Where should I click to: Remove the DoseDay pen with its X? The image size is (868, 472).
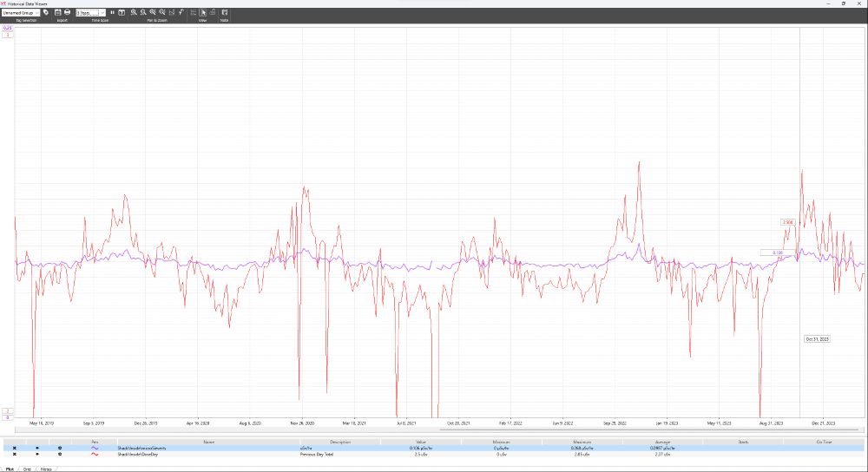[15, 455]
